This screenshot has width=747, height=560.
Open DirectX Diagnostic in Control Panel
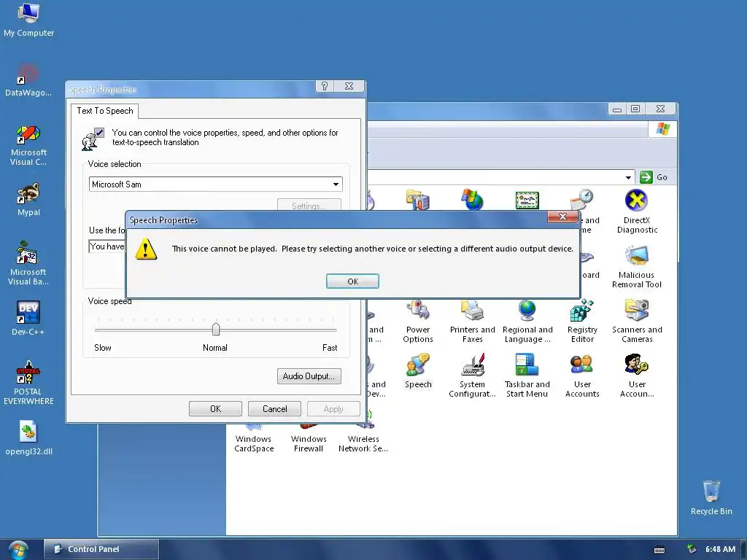pos(636,211)
